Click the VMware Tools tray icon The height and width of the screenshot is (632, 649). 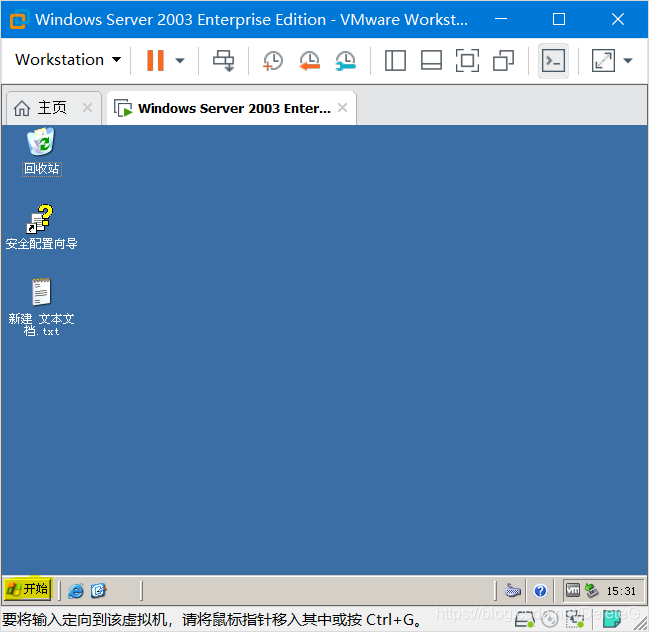(x=573, y=590)
